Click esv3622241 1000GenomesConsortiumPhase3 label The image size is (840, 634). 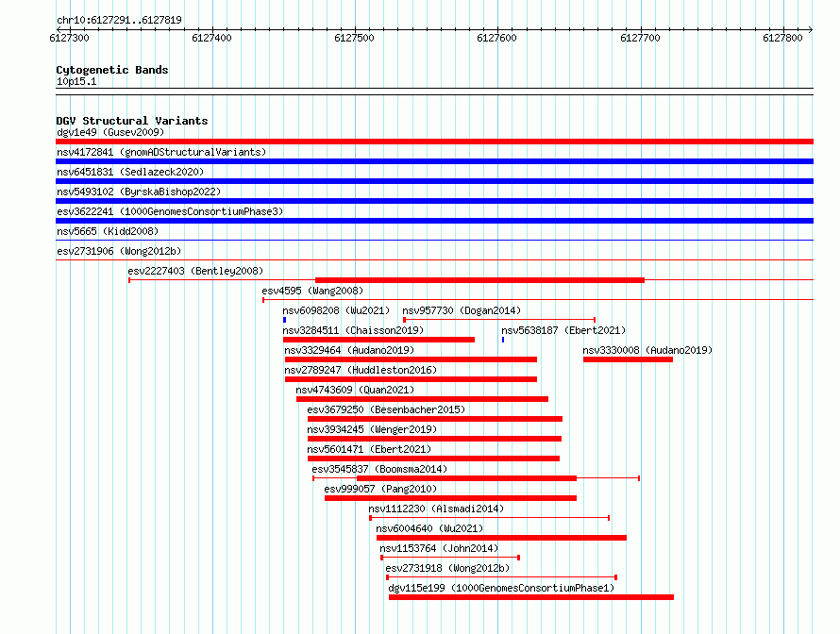pos(170,211)
